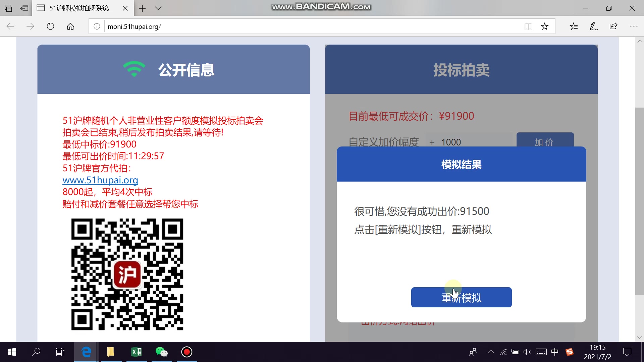Image resolution: width=644 pixels, height=362 pixels.
Task: Select the 51沪牌模拟拍牌系统 tab
Action: [x=79, y=8]
